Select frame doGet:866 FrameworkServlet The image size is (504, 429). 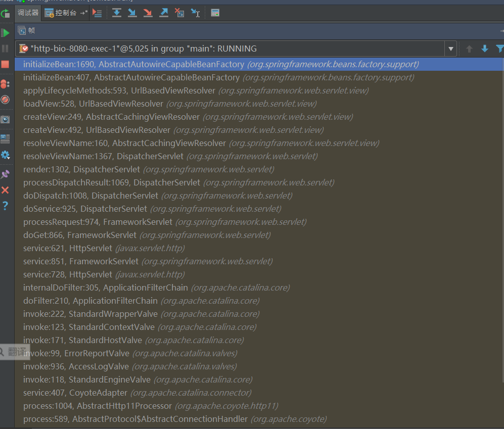tap(258, 235)
